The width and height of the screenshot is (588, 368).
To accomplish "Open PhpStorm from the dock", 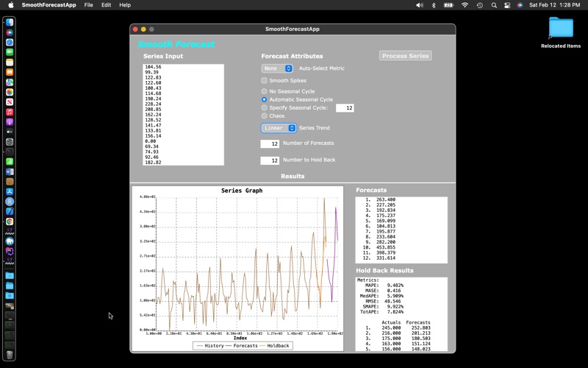I will click(x=10, y=251).
